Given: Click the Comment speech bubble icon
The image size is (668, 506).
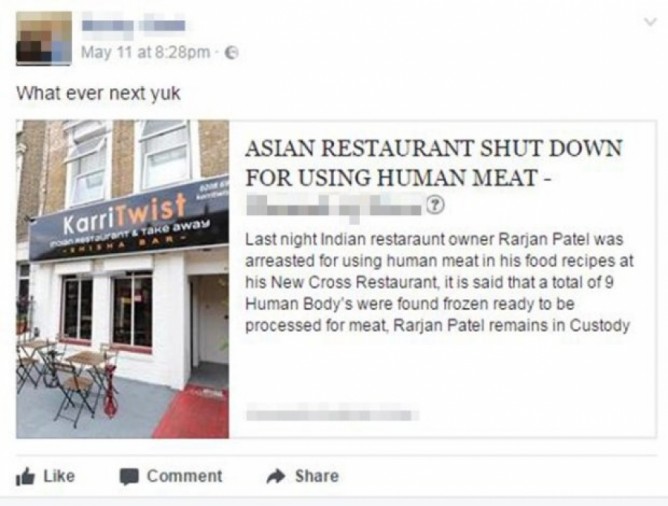Looking at the screenshot, I should pyautogui.click(x=129, y=477).
